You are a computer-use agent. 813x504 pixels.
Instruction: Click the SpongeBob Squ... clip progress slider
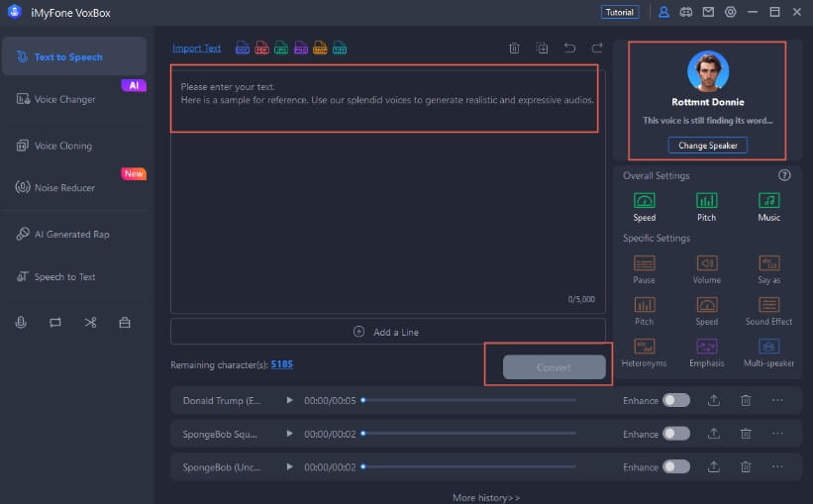point(468,434)
